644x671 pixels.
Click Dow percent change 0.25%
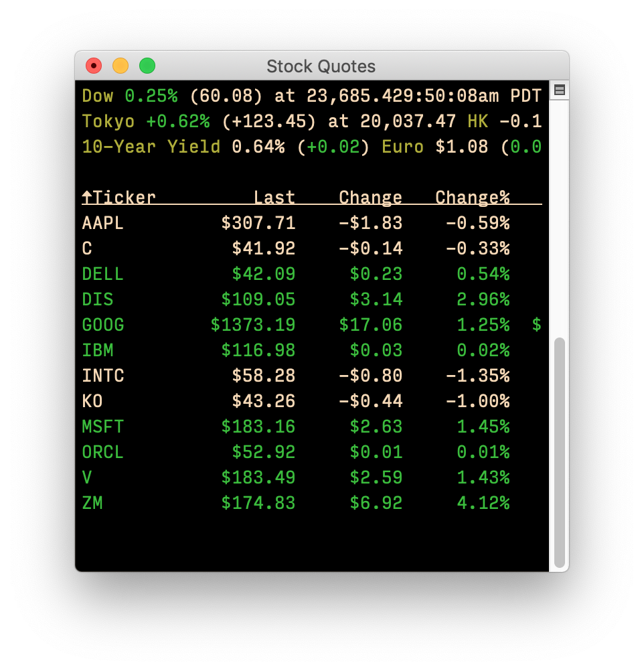tap(151, 96)
